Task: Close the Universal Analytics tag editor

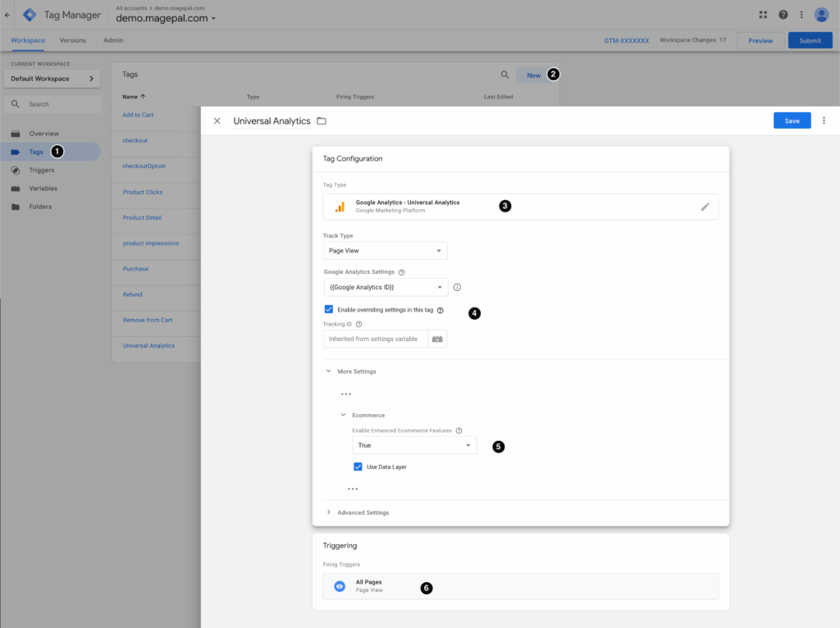Action: pyautogui.click(x=217, y=121)
